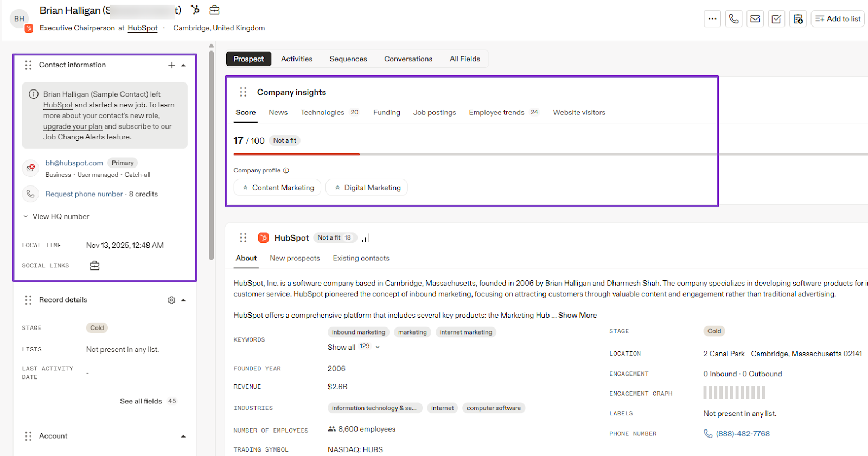This screenshot has width=868, height=456.
Task: Select the News tab
Action: (x=278, y=112)
